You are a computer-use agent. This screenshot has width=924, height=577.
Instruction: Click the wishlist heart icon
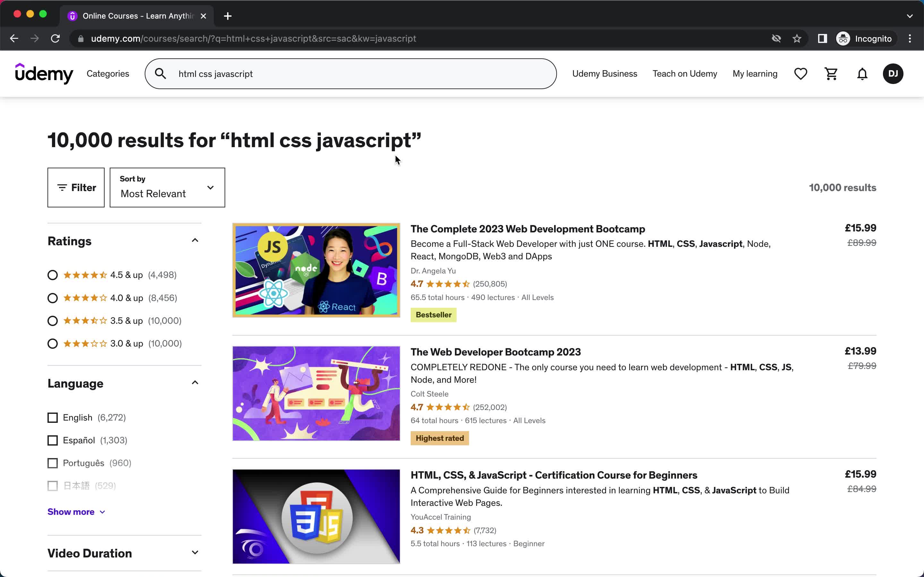tap(801, 73)
